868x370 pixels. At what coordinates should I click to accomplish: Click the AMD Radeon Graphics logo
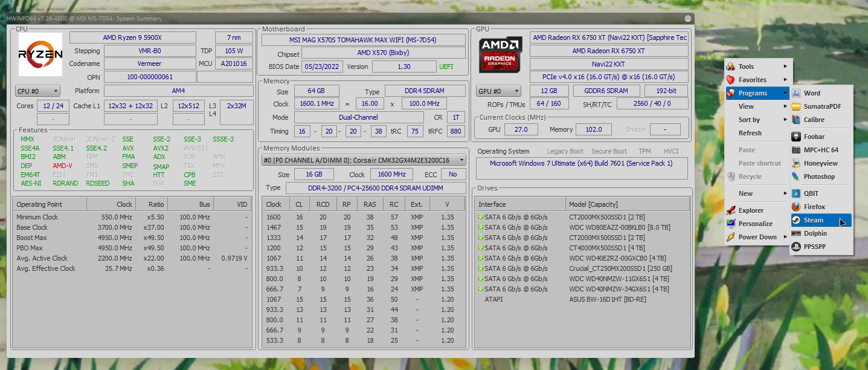coord(501,56)
